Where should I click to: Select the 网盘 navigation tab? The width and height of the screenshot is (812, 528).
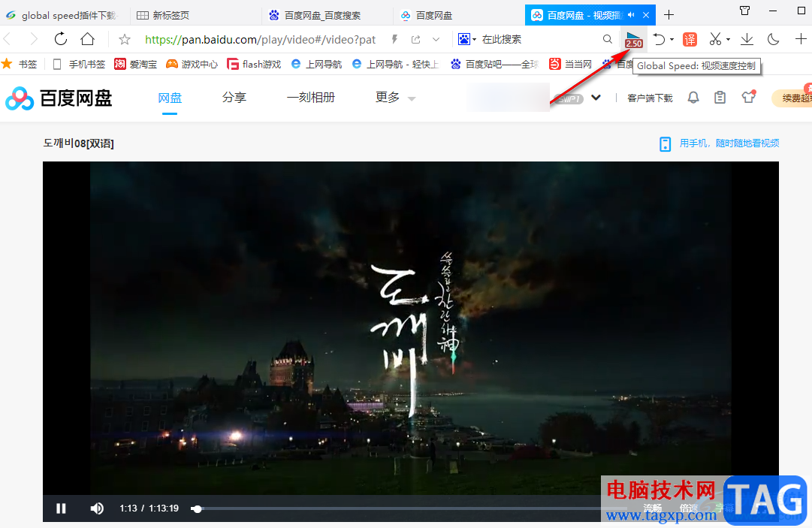[170, 98]
